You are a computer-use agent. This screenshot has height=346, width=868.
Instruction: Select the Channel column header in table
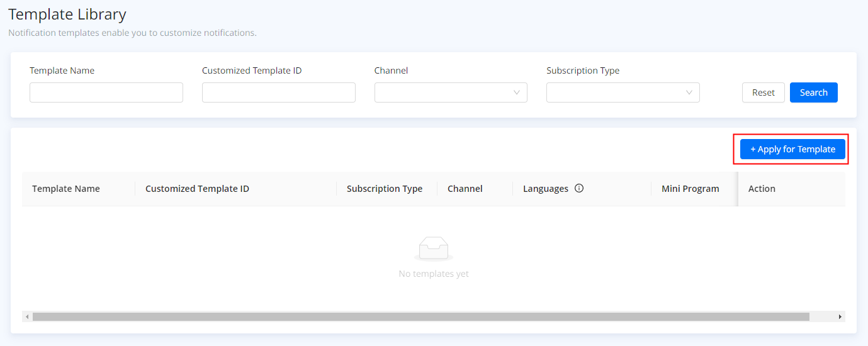pyautogui.click(x=465, y=189)
